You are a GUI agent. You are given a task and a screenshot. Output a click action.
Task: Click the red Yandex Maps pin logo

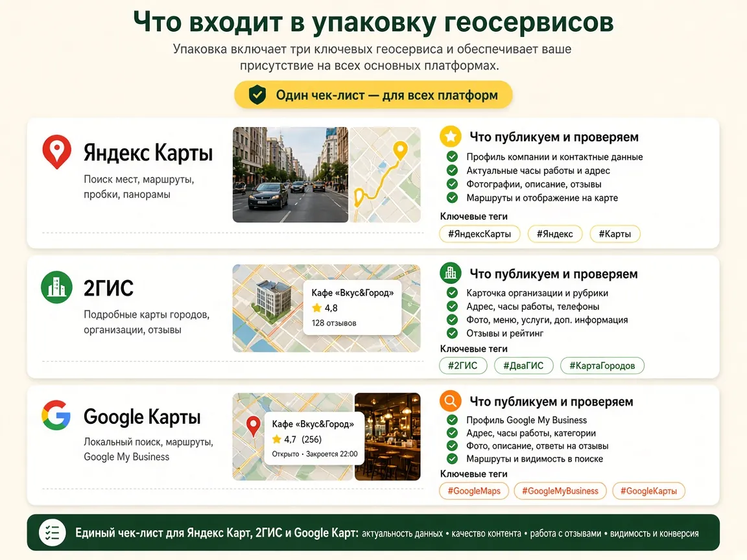[x=56, y=152]
